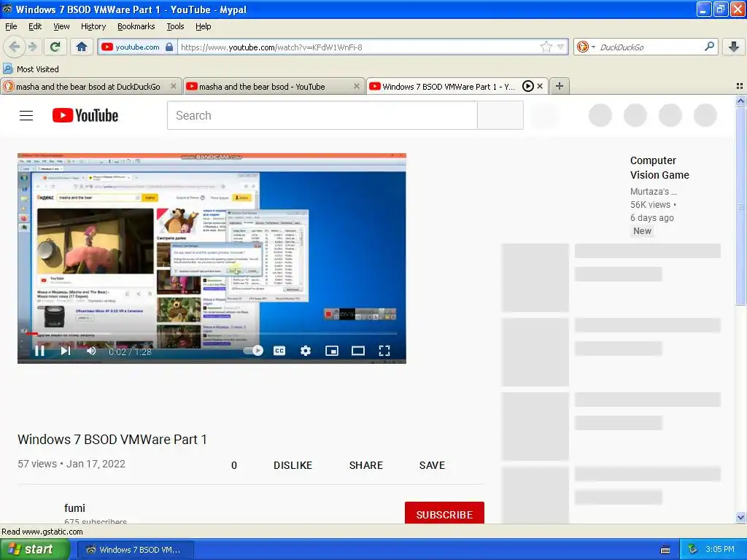Open Most Visited bookmarks folder
The height and width of the screenshot is (560, 747).
[31, 69]
